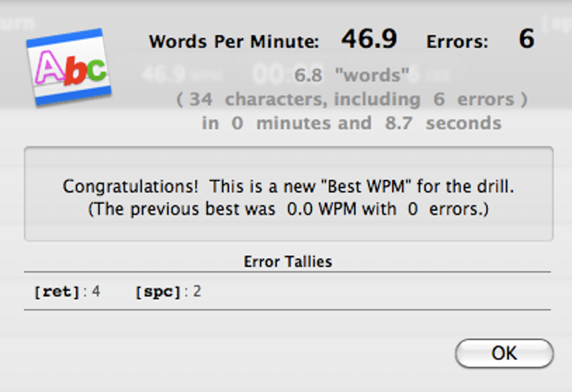Click the green letter c in the icon
This screenshot has height=392, width=572.
point(97,68)
